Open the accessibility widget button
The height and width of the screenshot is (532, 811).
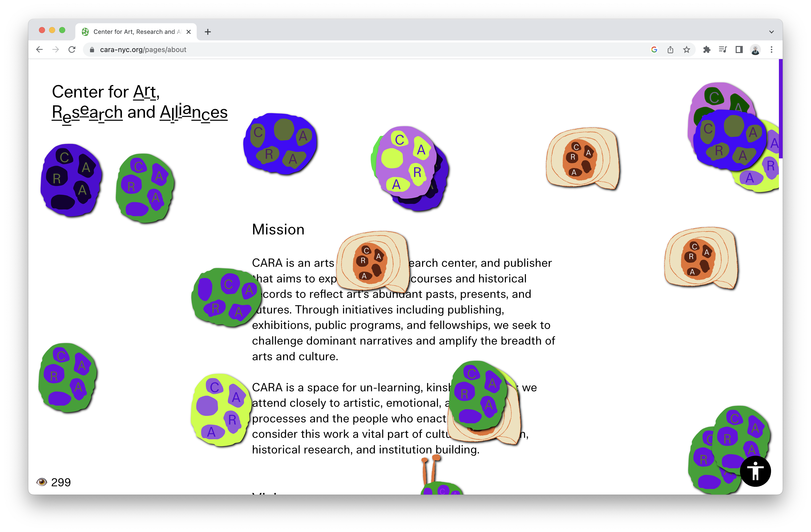755,471
